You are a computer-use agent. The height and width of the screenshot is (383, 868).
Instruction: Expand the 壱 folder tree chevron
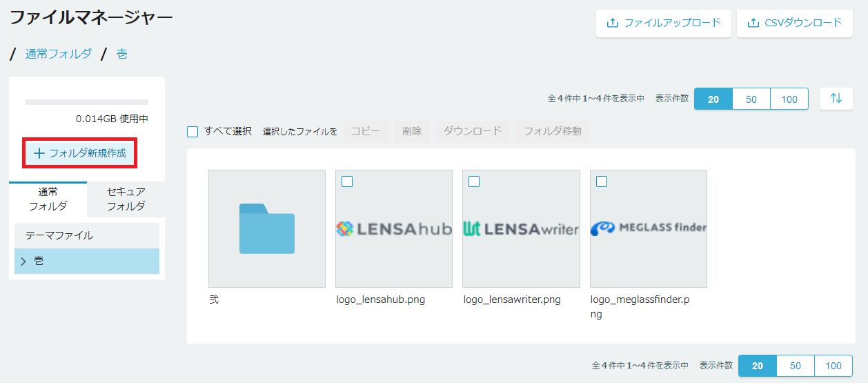tap(23, 262)
